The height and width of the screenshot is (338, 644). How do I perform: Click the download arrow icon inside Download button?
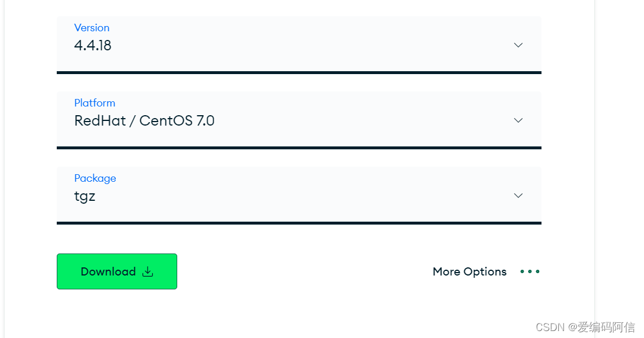coord(148,271)
